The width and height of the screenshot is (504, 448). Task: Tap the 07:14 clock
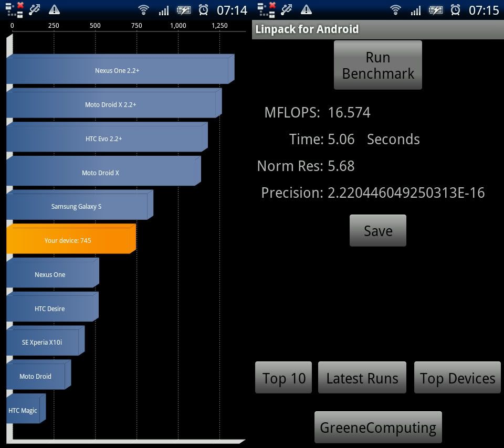point(232,10)
